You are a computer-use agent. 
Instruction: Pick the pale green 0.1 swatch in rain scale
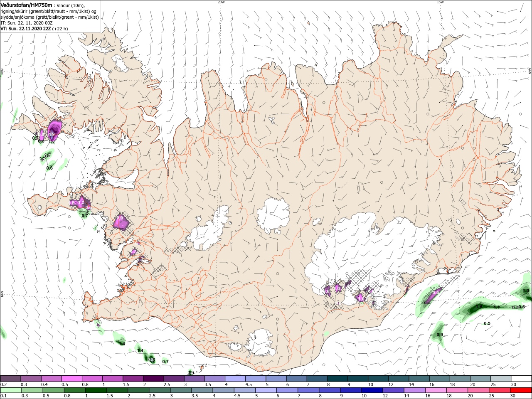pos(10,390)
